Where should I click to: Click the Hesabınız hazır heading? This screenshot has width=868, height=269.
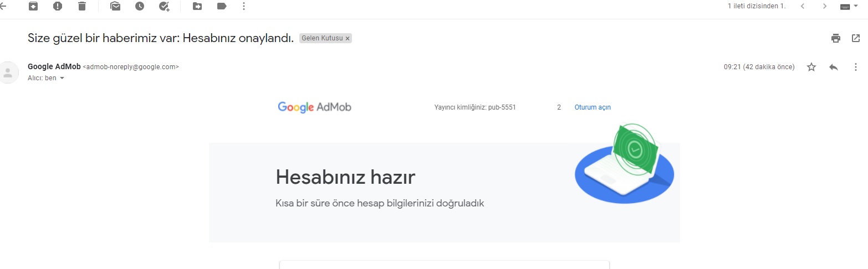(345, 178)
